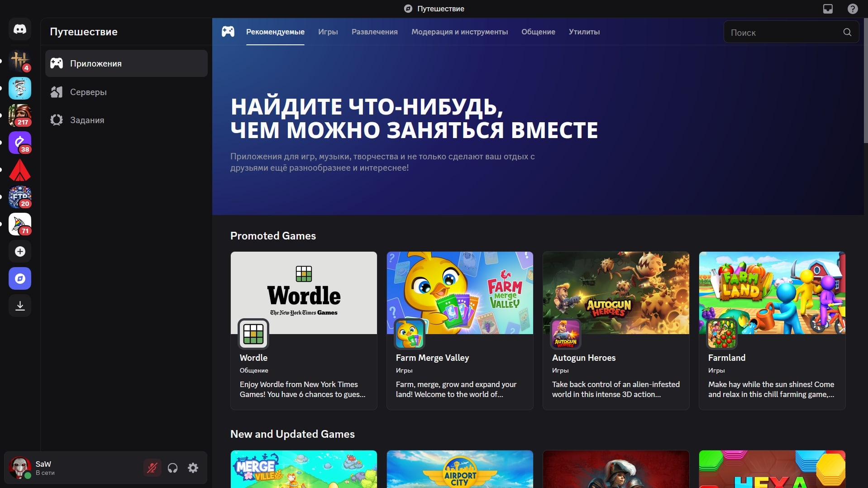868x488 pixels.
Task: Open the help question mark icon
Action: click(853, 9)
